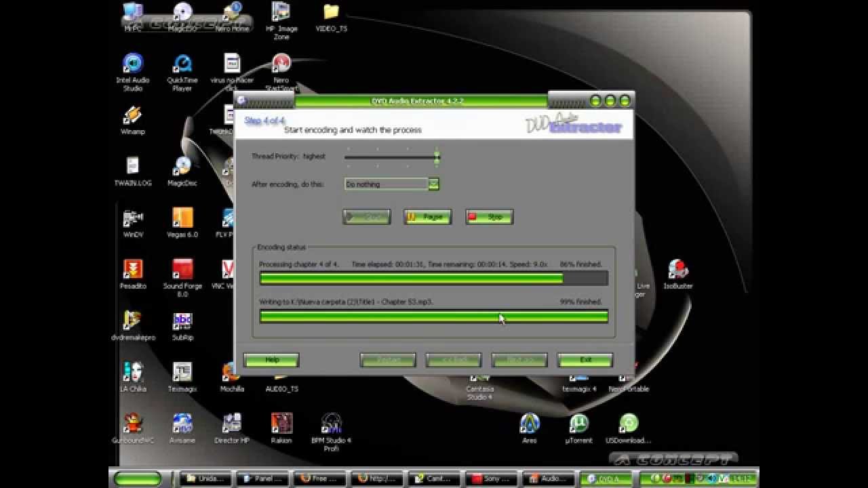Open the Airsarae desktop shortcut

click(x=182, y=429)
